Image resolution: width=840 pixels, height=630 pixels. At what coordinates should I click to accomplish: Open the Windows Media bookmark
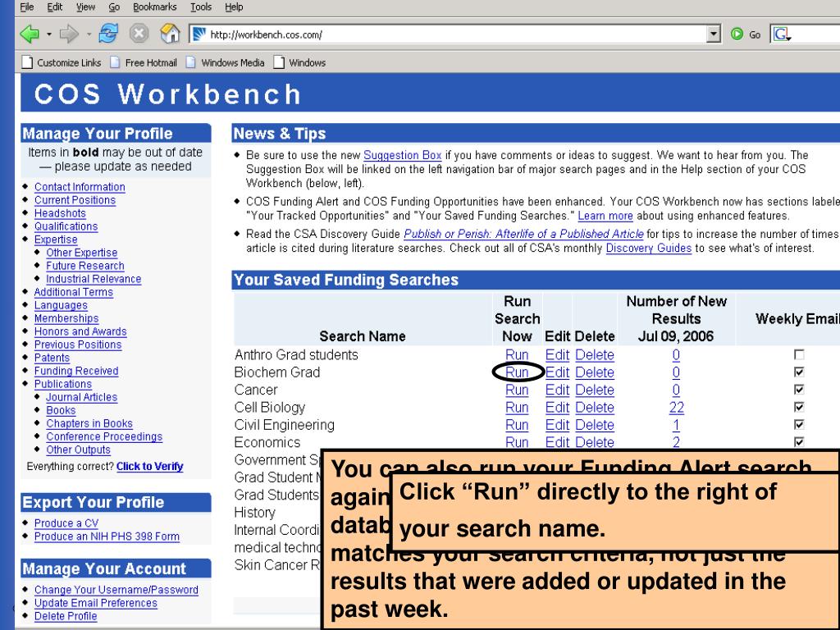(226, 62)
